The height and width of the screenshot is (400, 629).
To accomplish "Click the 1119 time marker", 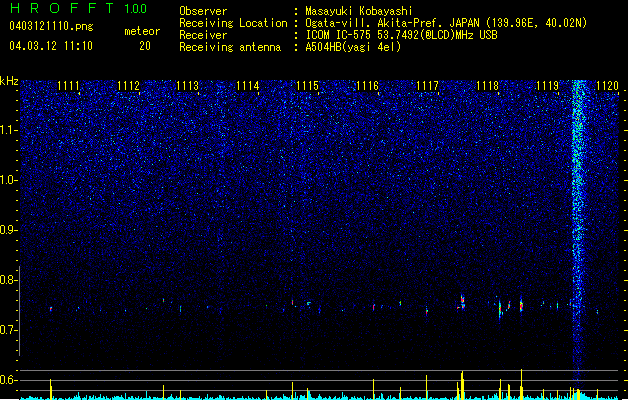I will tap(548, 86).
